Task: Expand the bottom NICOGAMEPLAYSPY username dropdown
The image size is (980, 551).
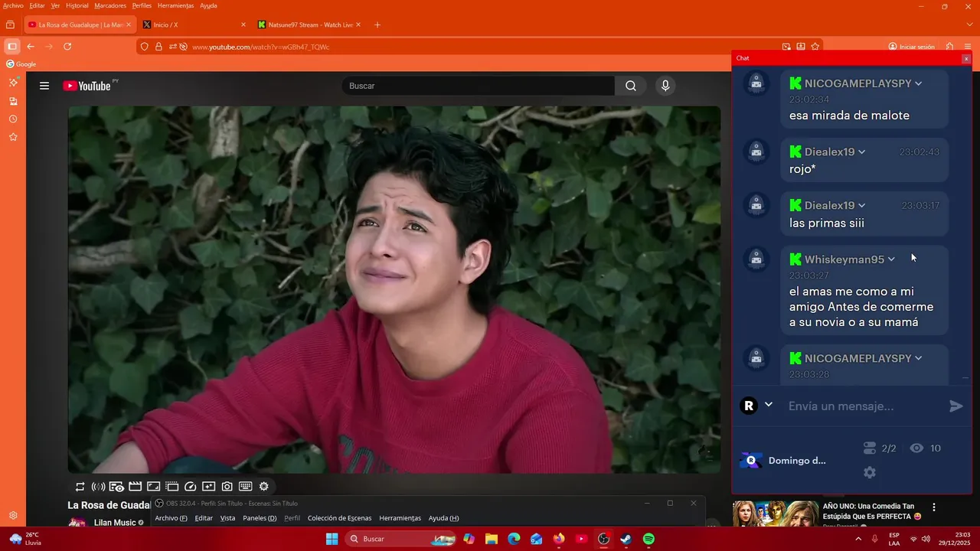Action: pyautogui.click(x=918, y=358)
